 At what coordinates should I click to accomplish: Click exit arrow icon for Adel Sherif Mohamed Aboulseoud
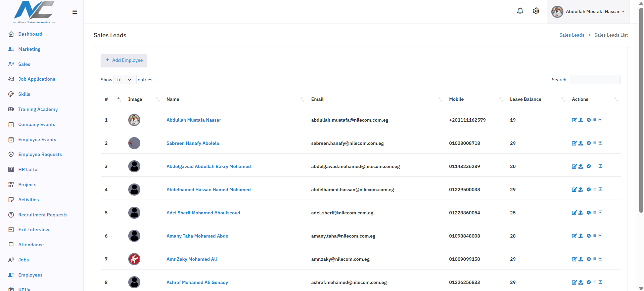(x=600, y=212)
